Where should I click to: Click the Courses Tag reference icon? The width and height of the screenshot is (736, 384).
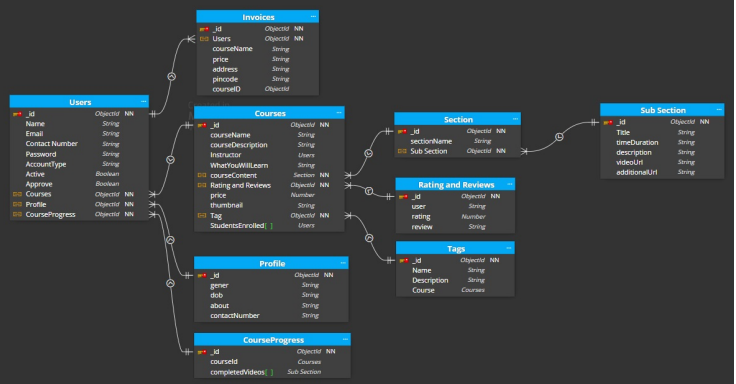[x=202, y=216]
